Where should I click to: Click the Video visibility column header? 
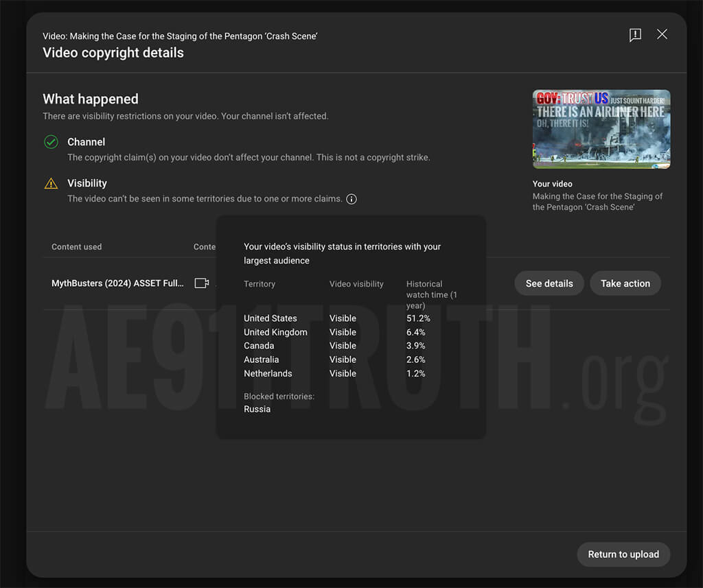click(x=356, y=284)
